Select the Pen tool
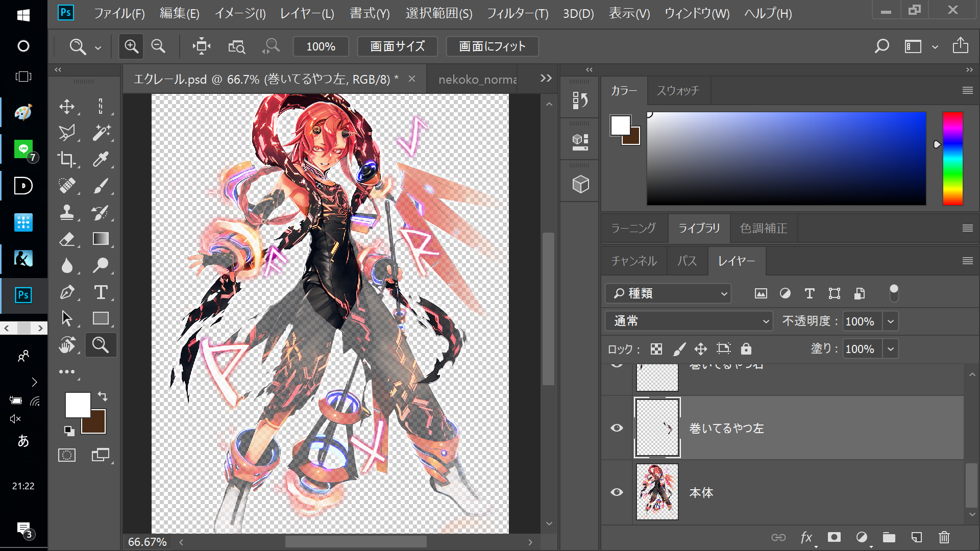Screen dimensions: 980x551 tap(67, 292)
